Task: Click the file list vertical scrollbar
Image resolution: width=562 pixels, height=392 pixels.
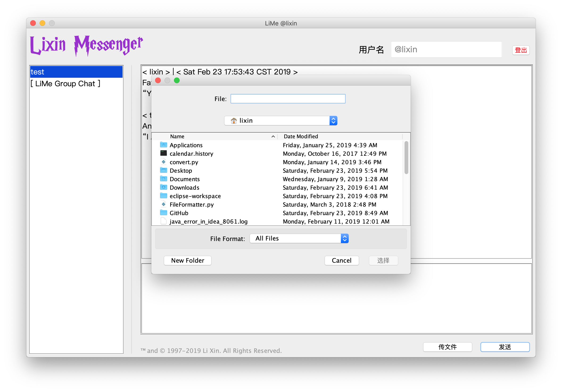Action: click(x=406, y=158)
